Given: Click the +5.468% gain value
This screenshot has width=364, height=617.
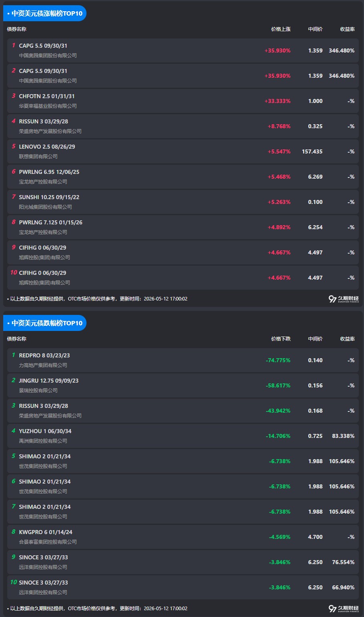Looking at the screenshot, I should click(x=279, y=177).
